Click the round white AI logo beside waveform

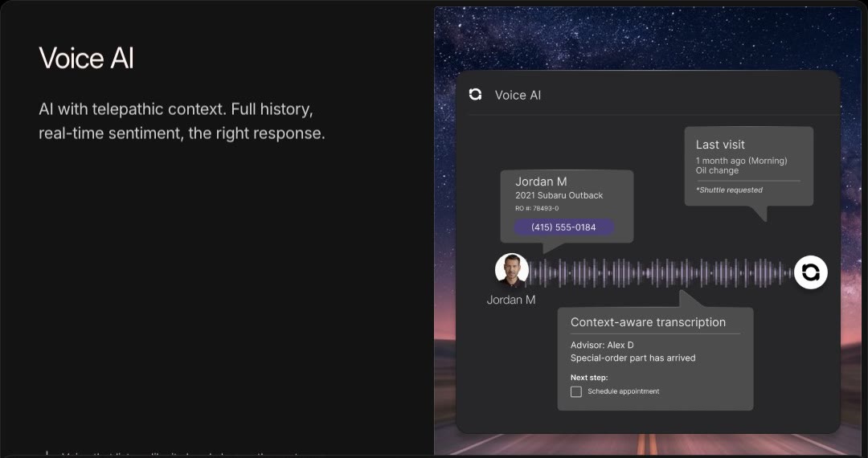(x=810, y=272)
